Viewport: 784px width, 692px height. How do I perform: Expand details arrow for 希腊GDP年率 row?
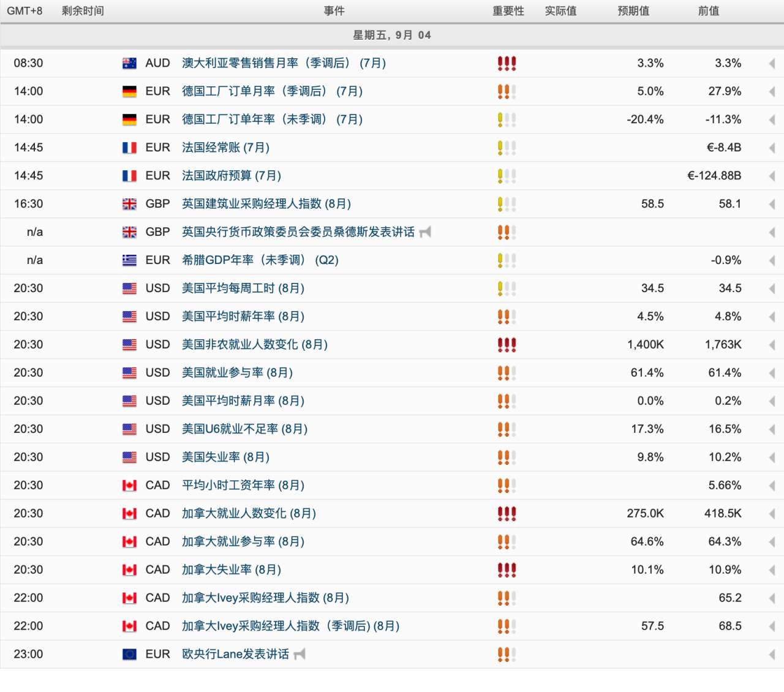[772, 261]
